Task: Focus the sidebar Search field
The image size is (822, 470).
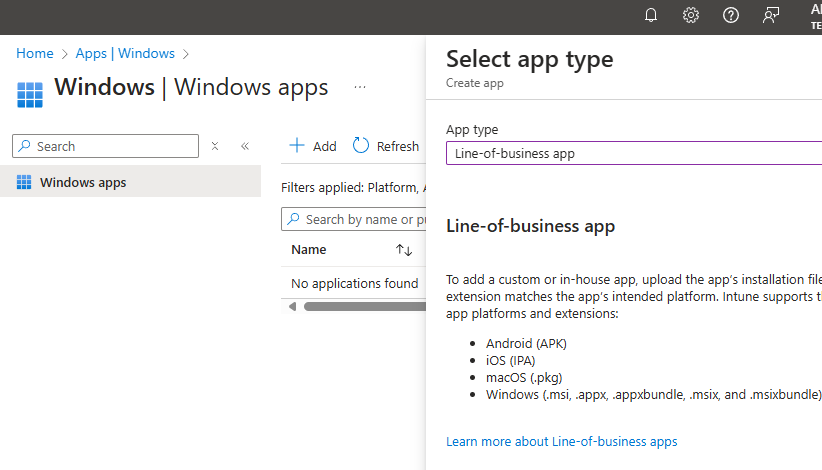Action: pyautogui.click(x=105, y=146)
